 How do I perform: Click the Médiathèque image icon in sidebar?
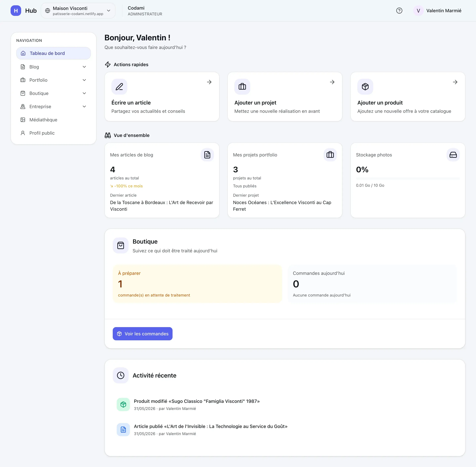(x=23, y=120)
